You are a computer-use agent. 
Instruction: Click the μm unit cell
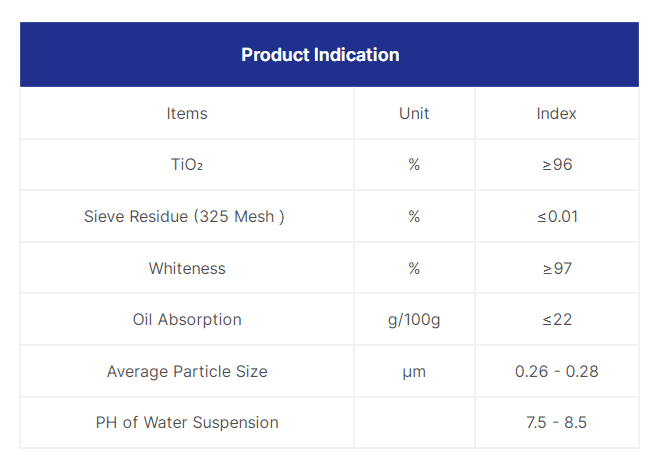pyautogui.click(x=414, y=371)
